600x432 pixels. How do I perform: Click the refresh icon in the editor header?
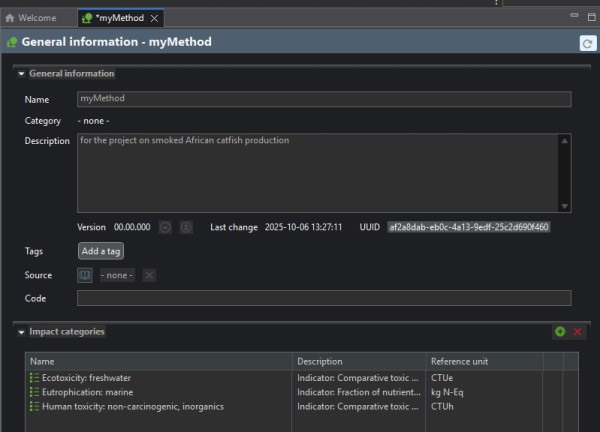coord(587,43)
